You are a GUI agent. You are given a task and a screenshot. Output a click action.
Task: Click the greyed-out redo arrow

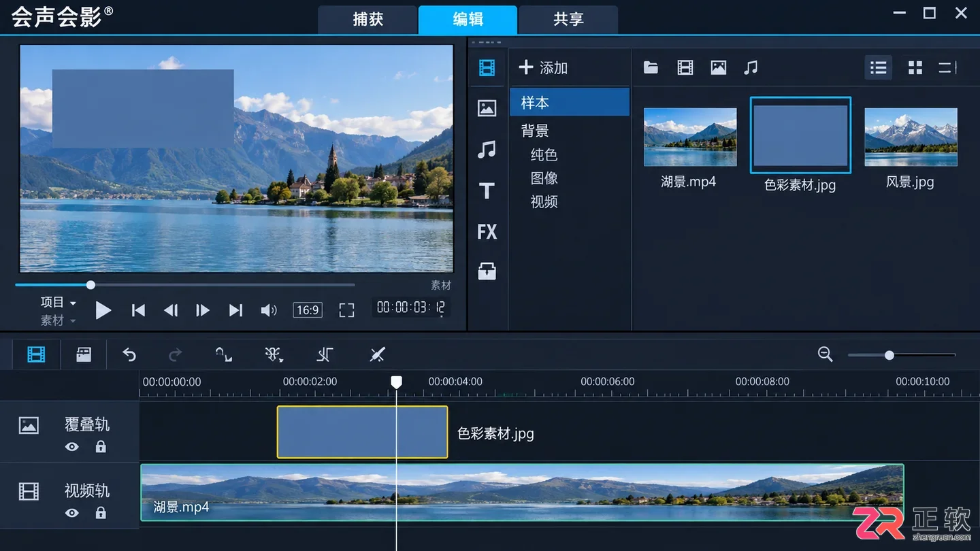click(176, 354)
